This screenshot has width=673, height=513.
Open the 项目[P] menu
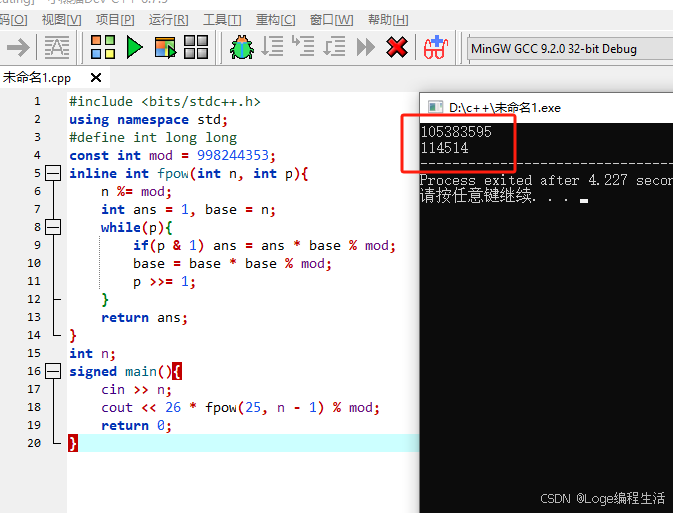pos(115,20)
